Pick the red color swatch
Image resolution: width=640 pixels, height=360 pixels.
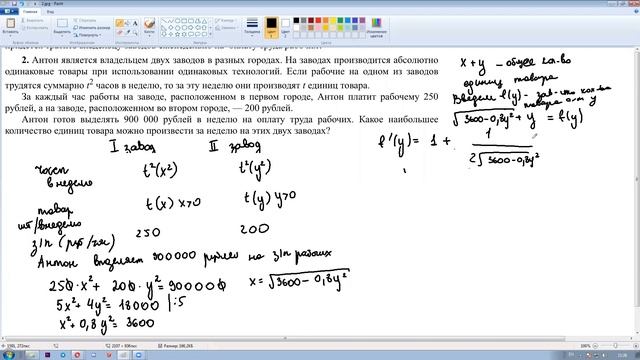coord(318,20)
